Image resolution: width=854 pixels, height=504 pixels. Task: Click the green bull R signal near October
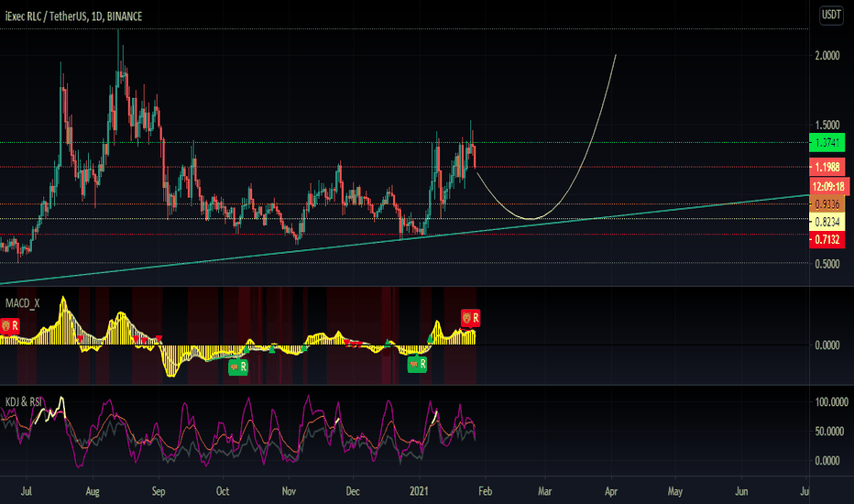(238, 367)
